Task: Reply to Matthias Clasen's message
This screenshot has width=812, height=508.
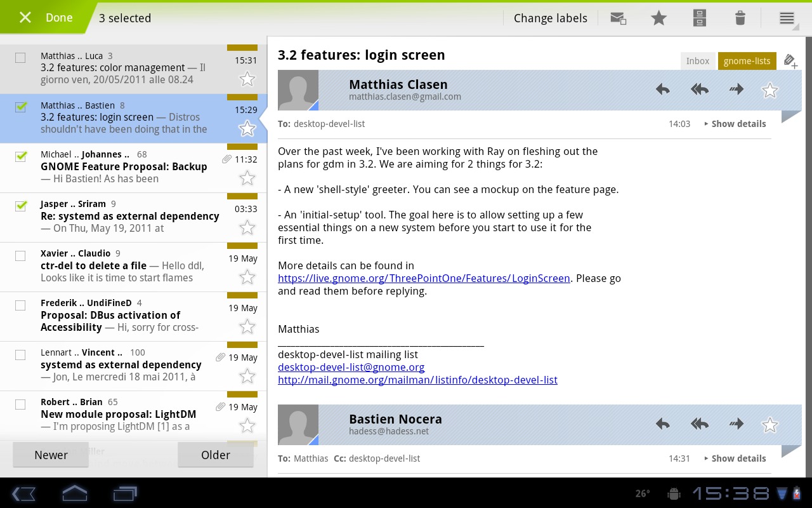Action: 663,90
